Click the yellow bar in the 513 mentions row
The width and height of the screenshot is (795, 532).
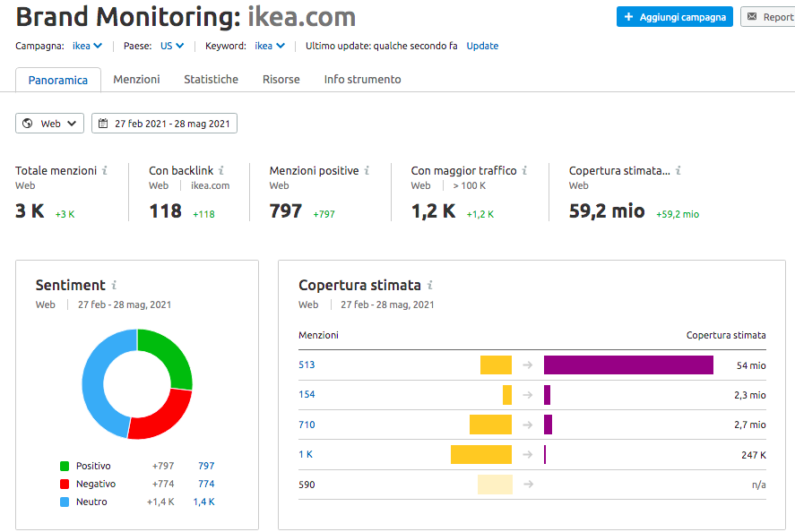click(496, 365)
